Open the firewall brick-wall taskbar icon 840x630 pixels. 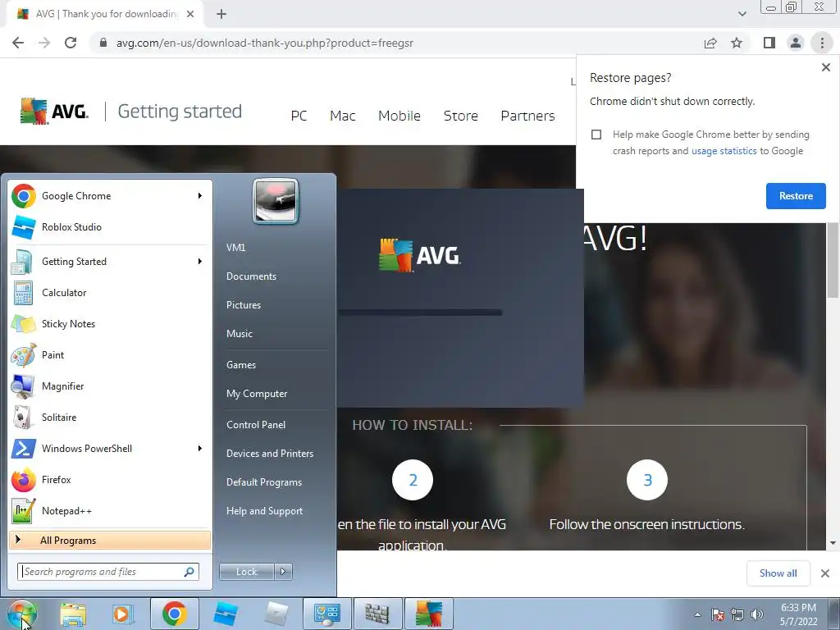pos(377,614)
